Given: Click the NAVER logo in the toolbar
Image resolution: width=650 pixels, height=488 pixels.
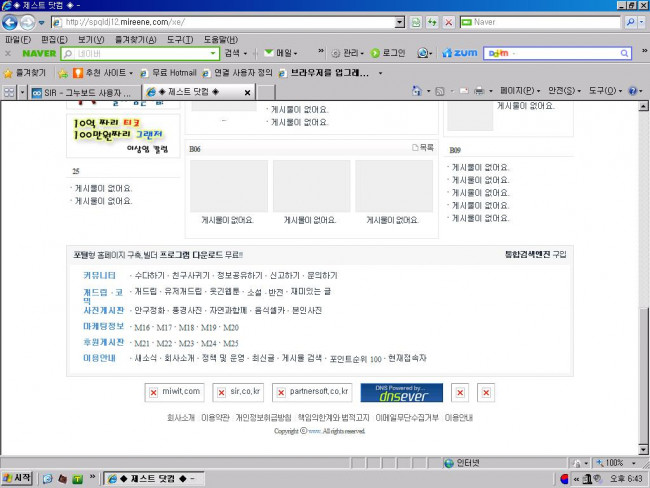Looking at the screenshot, I should point(39,53).
